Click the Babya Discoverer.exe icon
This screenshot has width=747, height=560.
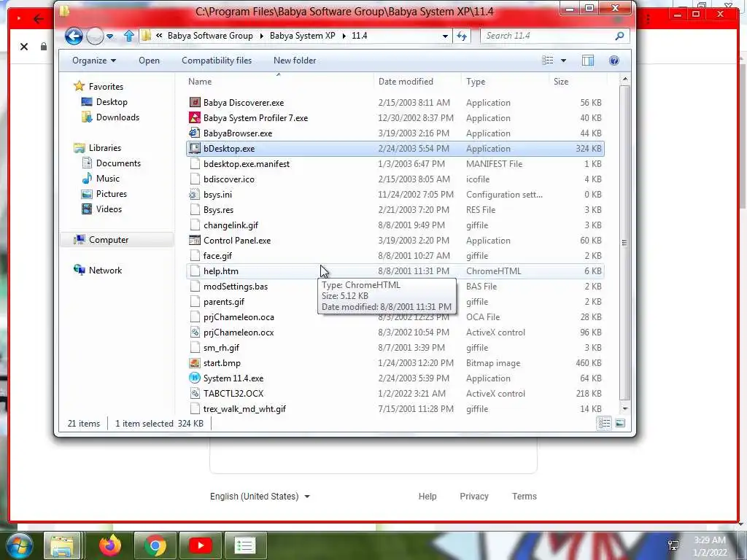(194, 102)
